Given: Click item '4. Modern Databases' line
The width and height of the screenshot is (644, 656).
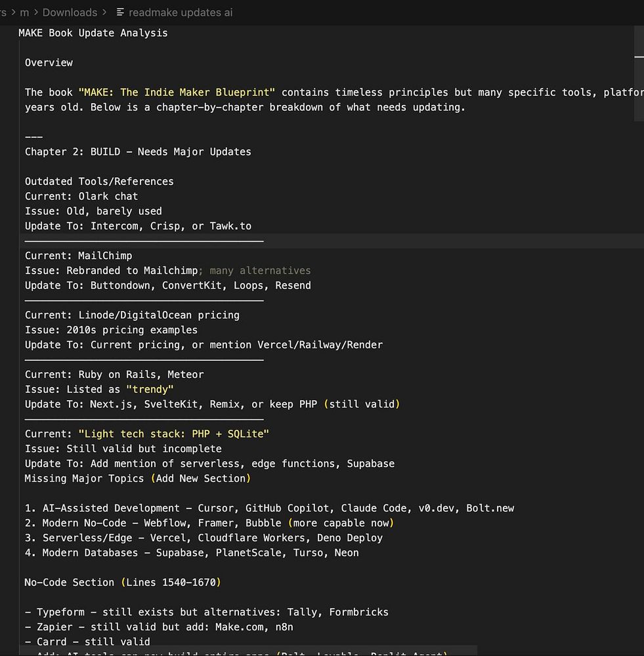Looking at the screenshot, I should 192,553.
